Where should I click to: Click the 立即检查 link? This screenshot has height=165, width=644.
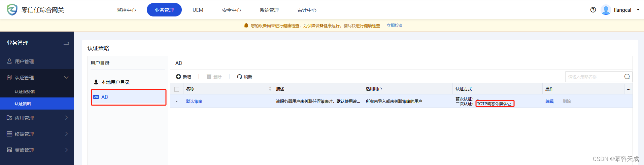395,26
